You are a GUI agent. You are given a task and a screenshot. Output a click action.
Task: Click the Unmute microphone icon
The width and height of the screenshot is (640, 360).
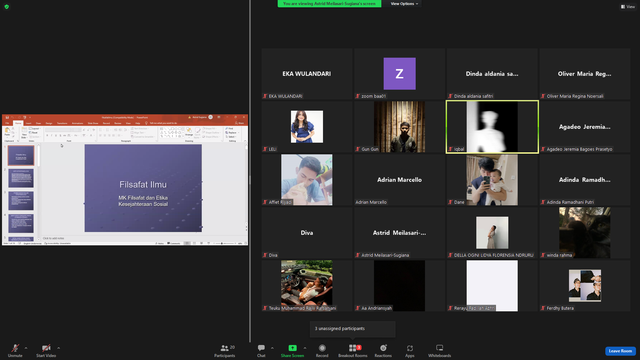click(15, 348)
